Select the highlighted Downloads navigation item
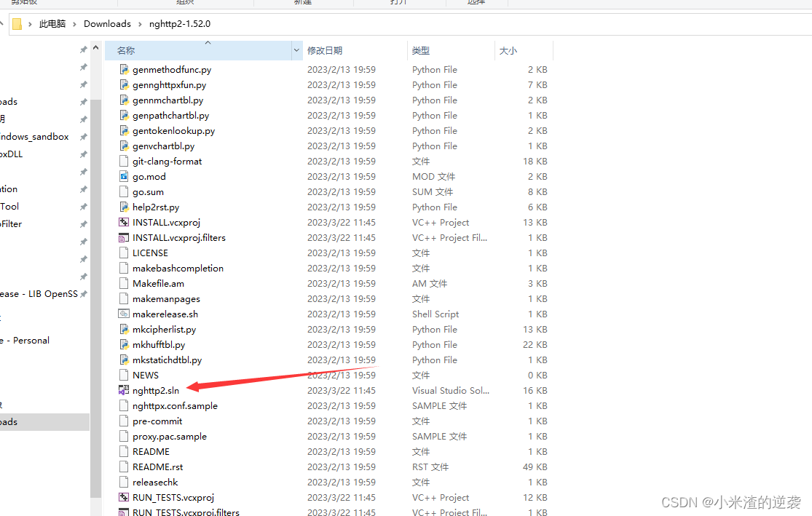Image resolution: width=812 pixels, height=516 pixels. point(44,422)
